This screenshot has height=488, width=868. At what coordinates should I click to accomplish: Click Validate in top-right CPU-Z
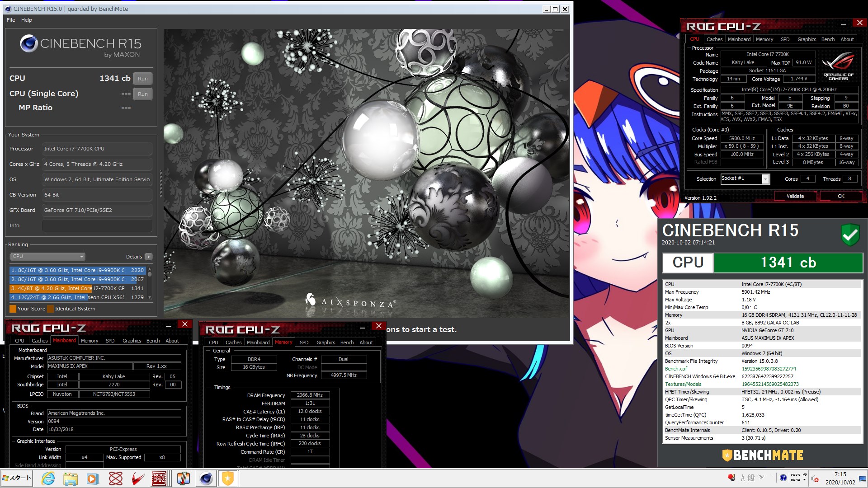(x=795, y=196)
